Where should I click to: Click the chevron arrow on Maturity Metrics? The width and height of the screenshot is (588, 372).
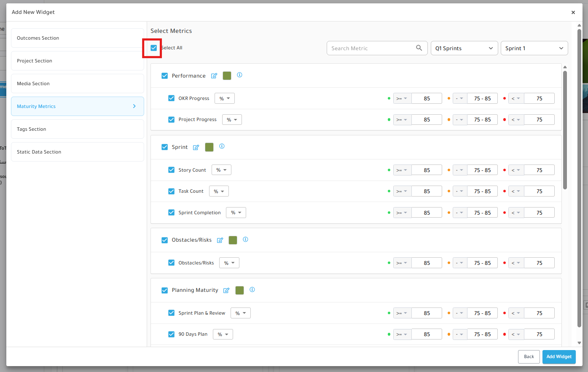click(x=134, y=106)
